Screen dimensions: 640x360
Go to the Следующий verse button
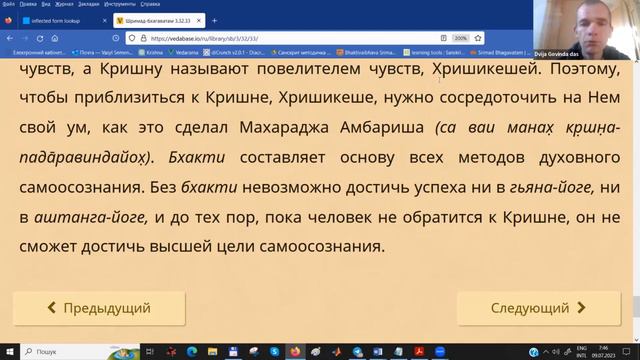[539, 308]
